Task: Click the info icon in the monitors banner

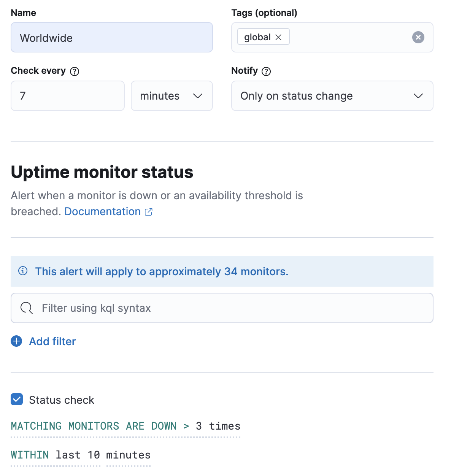Action: [x=22, y=271]
